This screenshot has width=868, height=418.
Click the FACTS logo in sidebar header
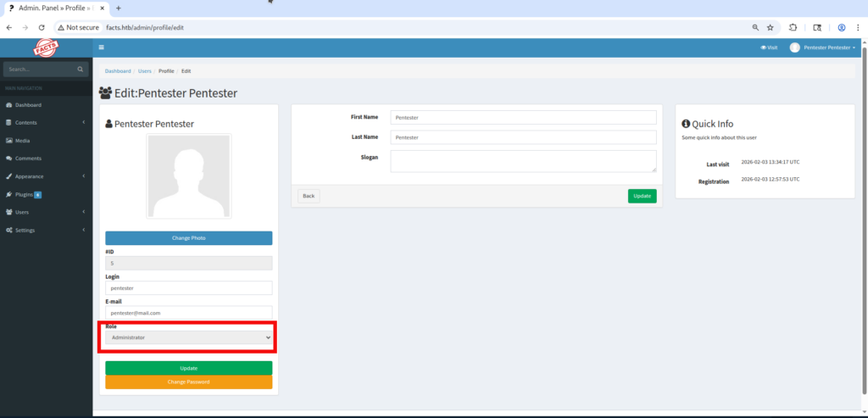point(46,48)
